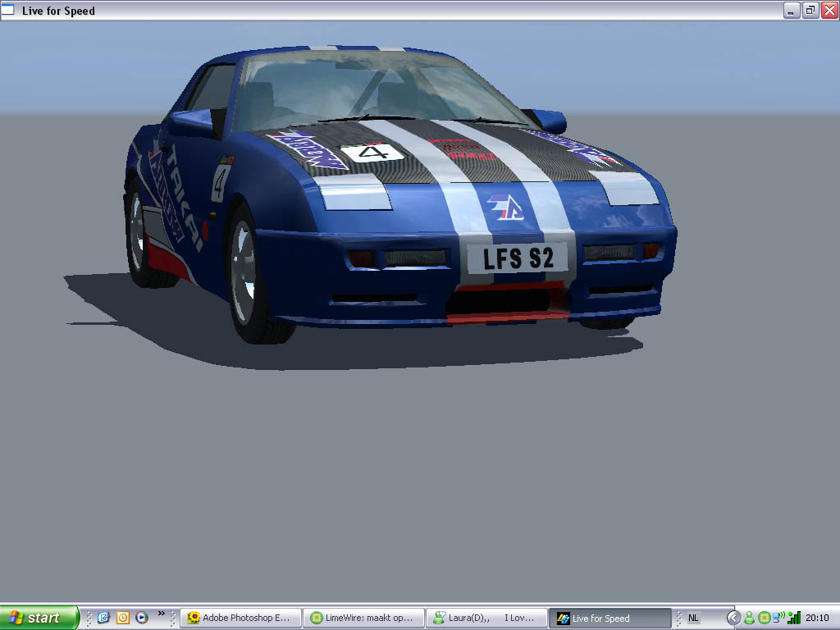Expand the hidden quick launch items chevron

(162, 614)
